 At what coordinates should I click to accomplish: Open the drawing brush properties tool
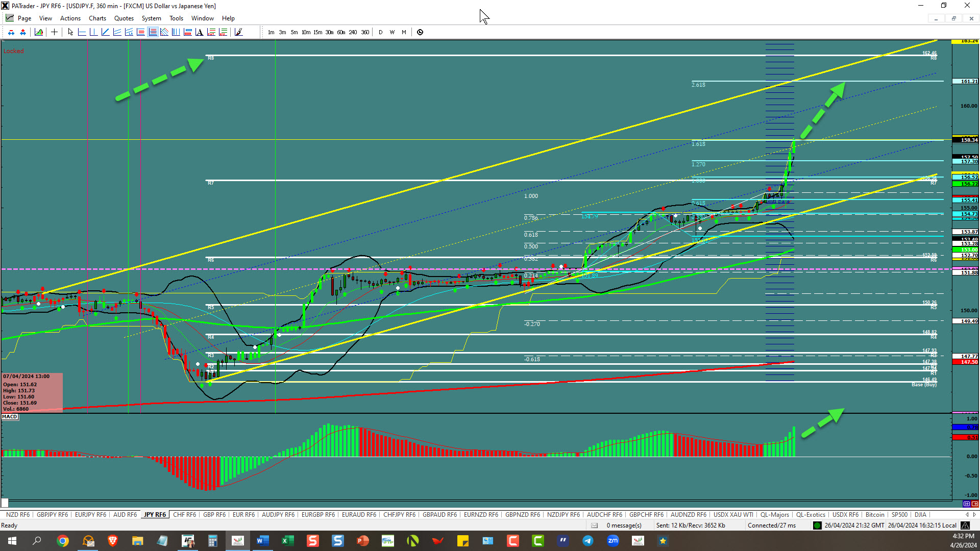(x=238, y=32)
